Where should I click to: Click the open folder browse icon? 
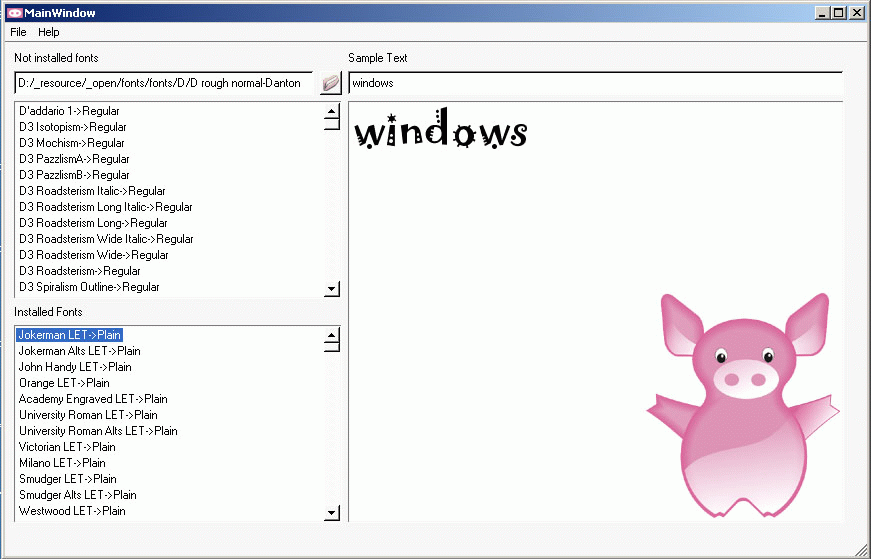click(x=331, y=83)
